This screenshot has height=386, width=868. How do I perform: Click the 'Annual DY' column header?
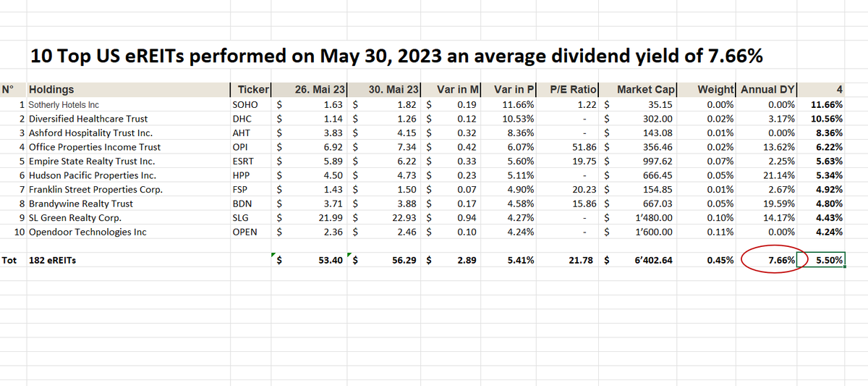[x=767, y=90]
